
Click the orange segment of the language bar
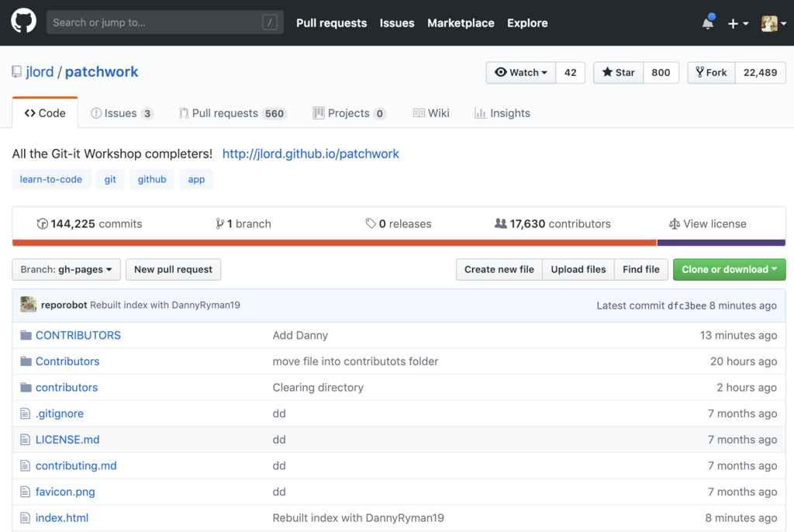(x=335, y=243)
